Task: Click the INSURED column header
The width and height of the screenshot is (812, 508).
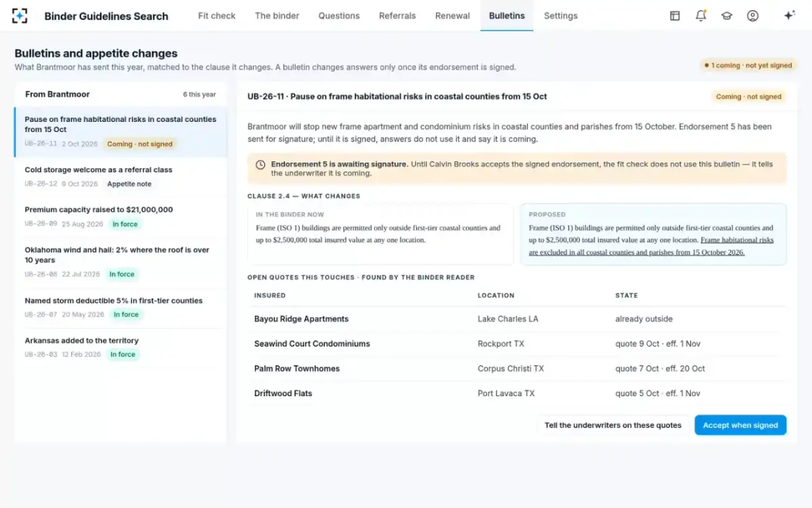Action: click(270, 295)
